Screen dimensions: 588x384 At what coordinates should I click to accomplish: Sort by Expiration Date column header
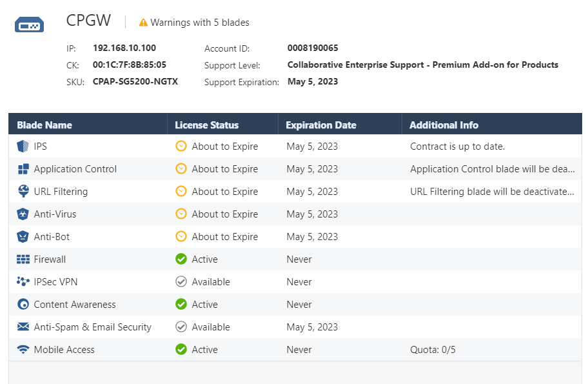coord(320,125)
